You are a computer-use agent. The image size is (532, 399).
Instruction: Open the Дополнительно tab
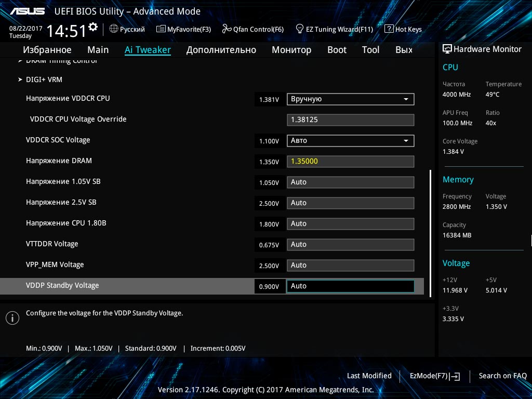pos(221,50)
